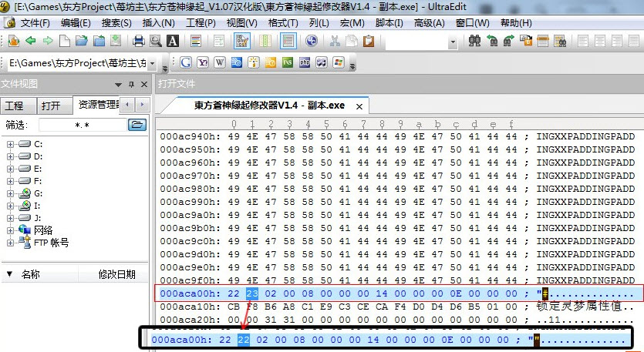This screenshot has height=352, width=644.
Task: Search Google via the G icon
Action: [x=186, y=62]
